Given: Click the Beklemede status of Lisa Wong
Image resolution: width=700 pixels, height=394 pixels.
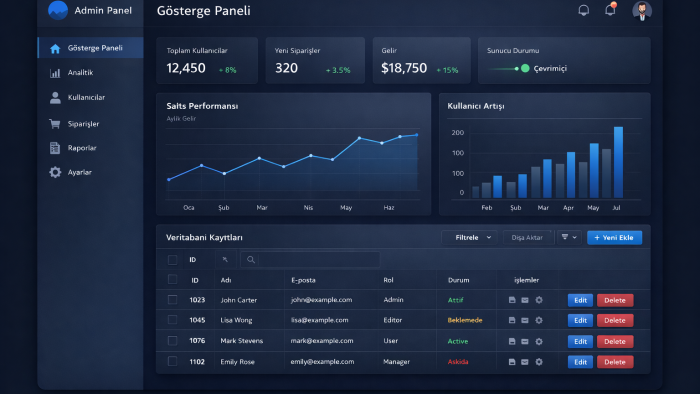Looking at the screenshot, I should (x=465, y=320).
